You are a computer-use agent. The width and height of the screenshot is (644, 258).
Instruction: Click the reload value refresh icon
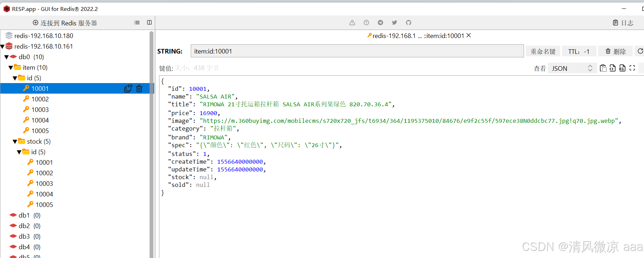click(x=640, y=51)
